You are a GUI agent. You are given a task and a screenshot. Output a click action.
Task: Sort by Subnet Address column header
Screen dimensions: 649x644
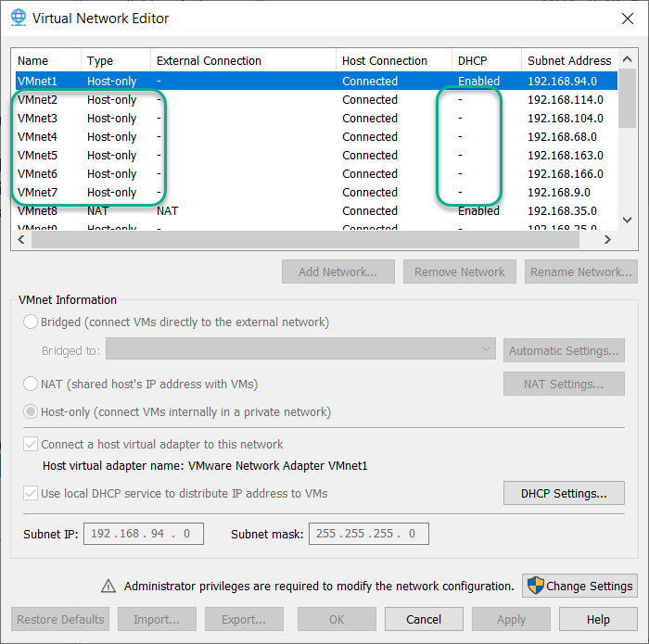click(569, 60)
